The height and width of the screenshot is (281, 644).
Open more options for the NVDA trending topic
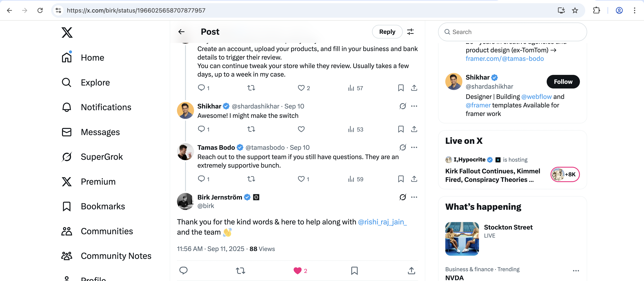click(x=576, y=271)
